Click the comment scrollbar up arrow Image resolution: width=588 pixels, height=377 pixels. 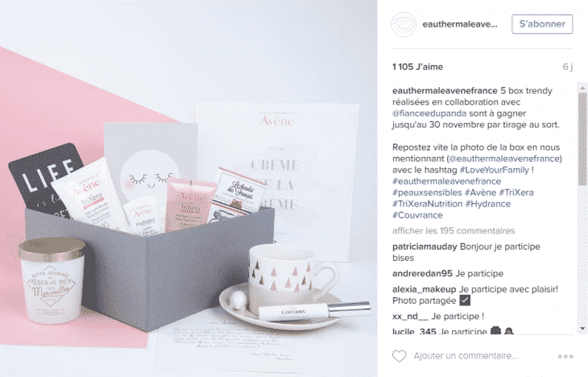point(582,88)
